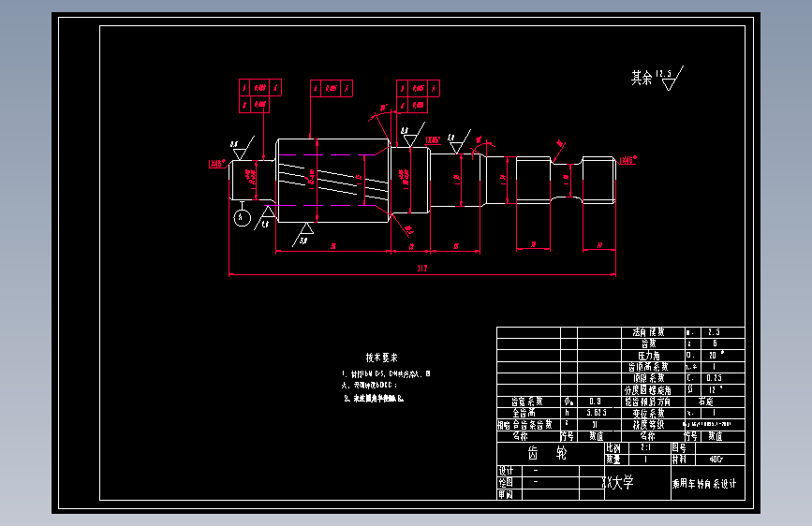812x526 pixels.
Task: Select the '相啮合齿条齿数' parameter label
Action: pos(524,425)
